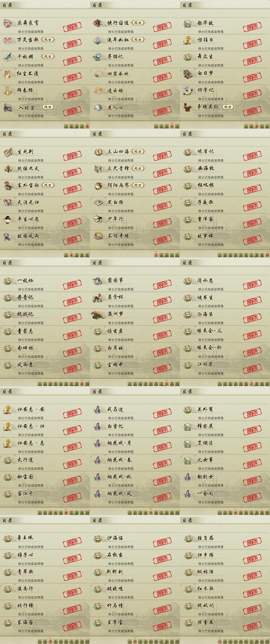Screen dimensions: 270x644
Task: Click the 绝世 badge next to 千秋铸
Action: coord(48,56)
